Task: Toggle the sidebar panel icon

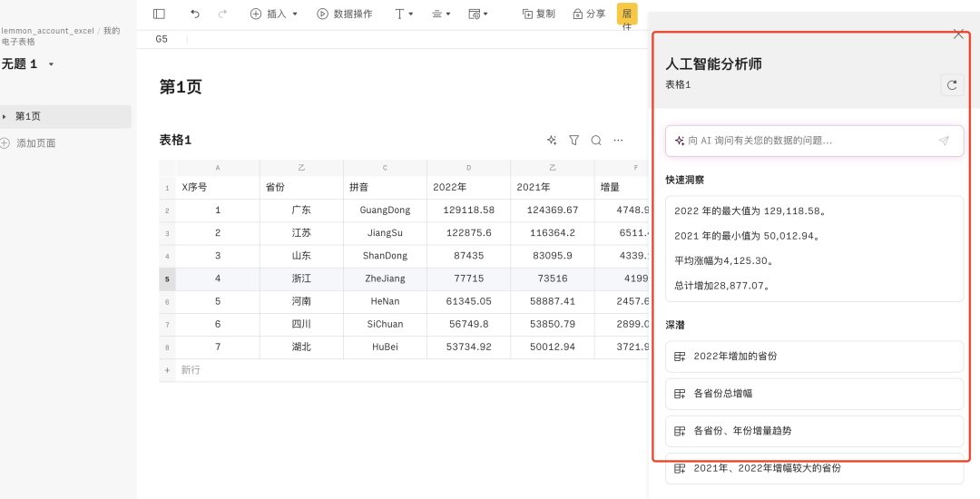Action: coord(159,14)
